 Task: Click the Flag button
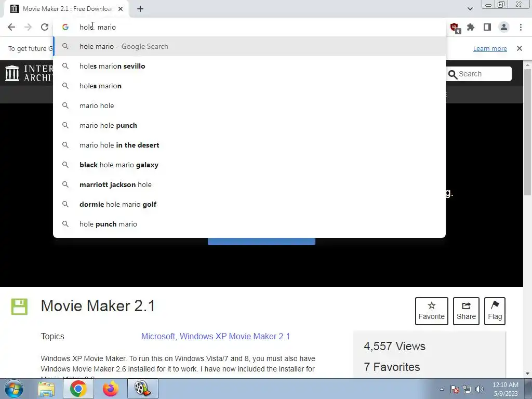pyautogui.click(x=495, y=311)
